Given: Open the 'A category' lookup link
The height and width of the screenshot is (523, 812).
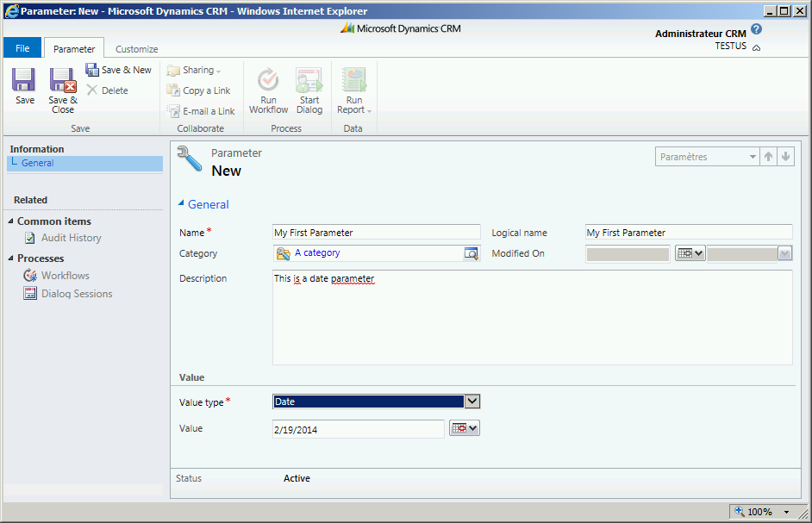Looking at the screenshot, I should 317,253.
